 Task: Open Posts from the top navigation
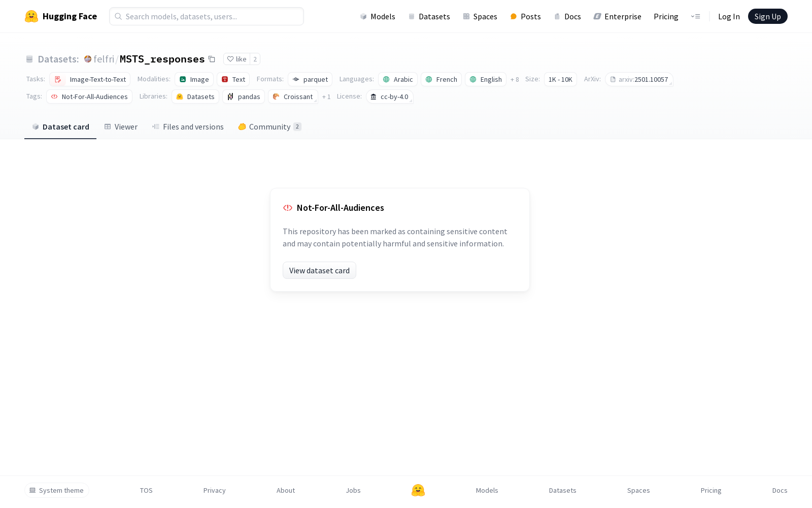[x=526, y=16]
